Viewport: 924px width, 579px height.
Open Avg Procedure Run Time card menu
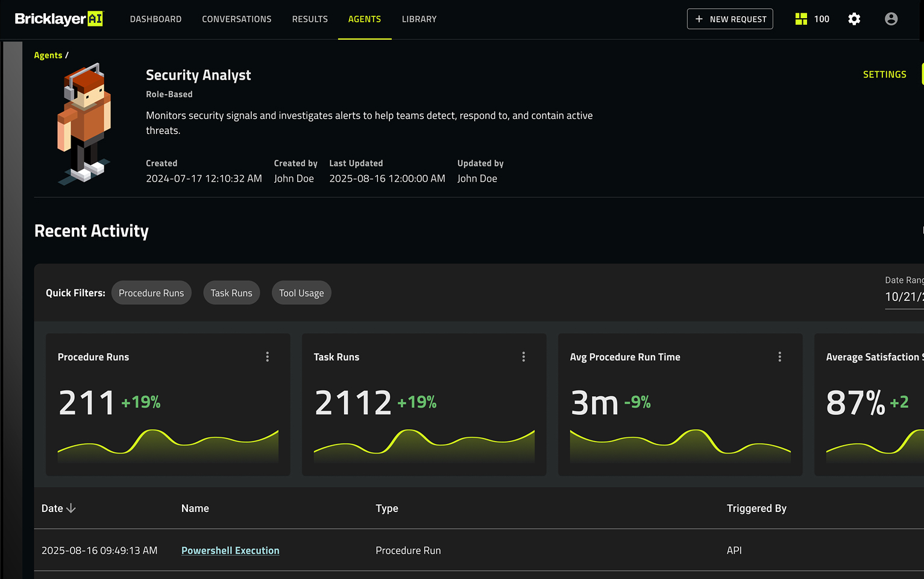[780, 357]
